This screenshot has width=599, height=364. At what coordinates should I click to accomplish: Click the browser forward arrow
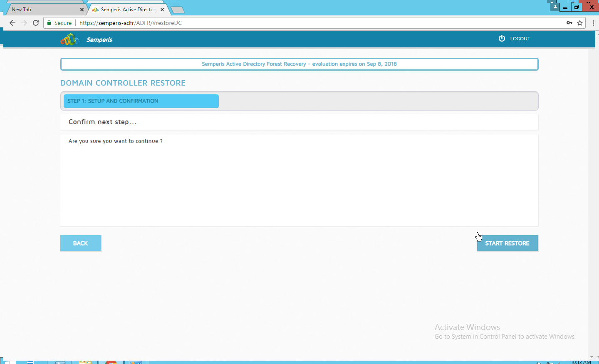coord(24,23)
